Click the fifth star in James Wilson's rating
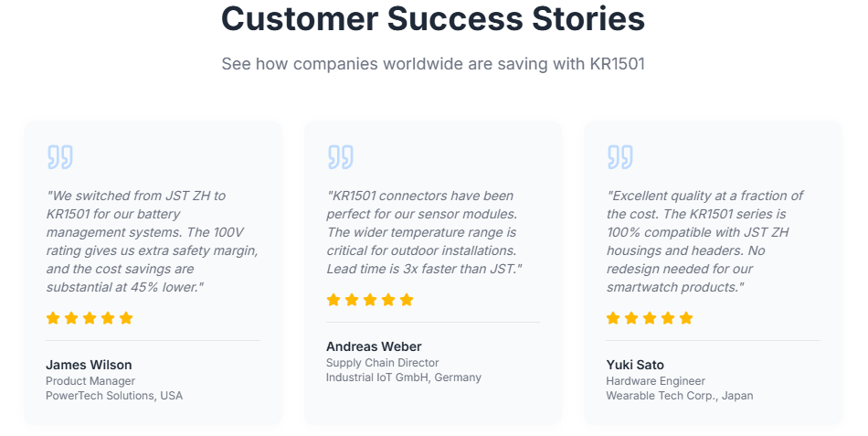 (x=126, y=318)
